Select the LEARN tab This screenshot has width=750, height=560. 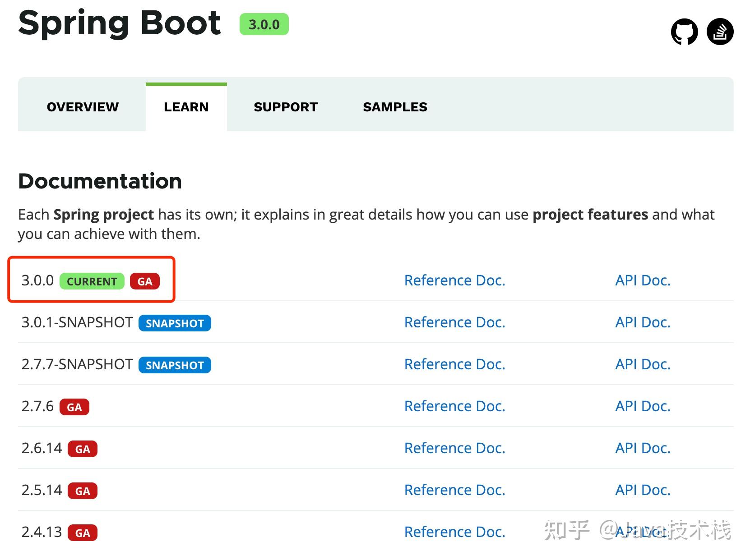[x=186, y=107]
